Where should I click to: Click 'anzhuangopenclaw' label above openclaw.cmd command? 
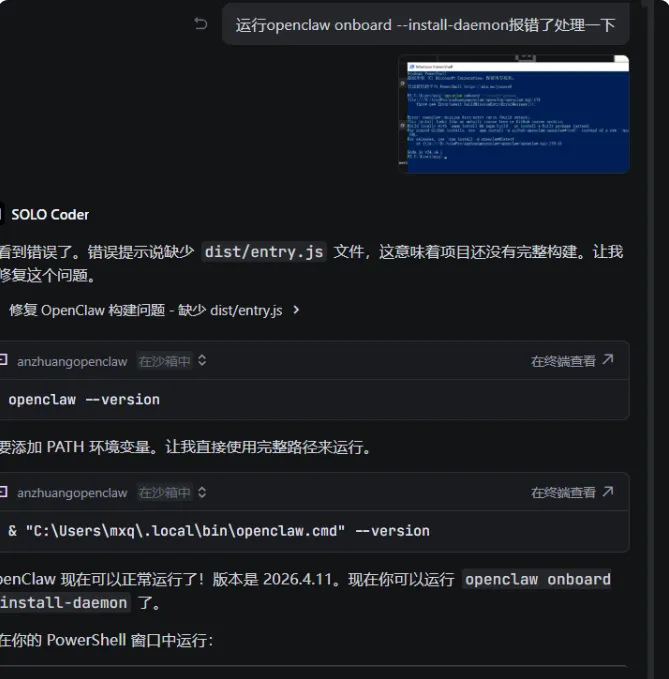72,493
